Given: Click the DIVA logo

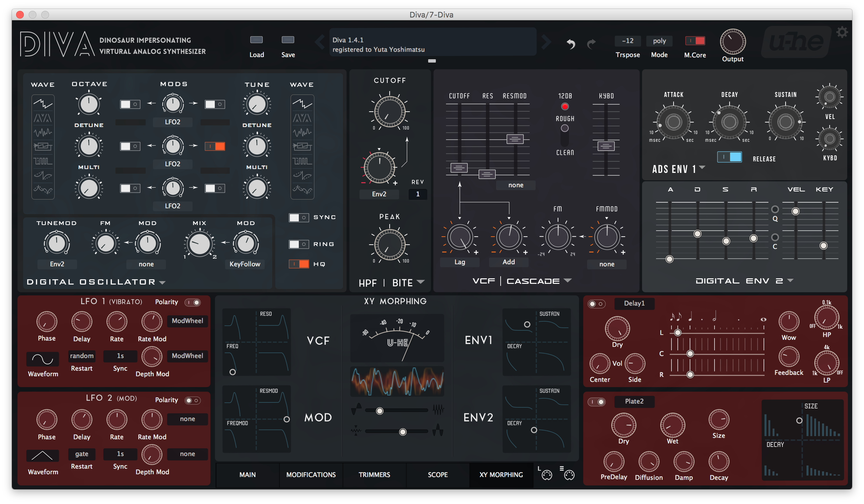Looking at the screenshot, I should click(x=57, y=44).
